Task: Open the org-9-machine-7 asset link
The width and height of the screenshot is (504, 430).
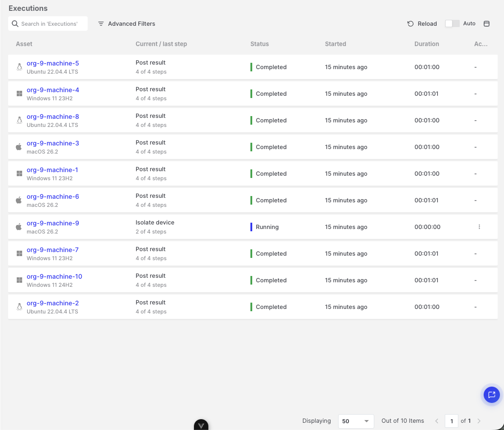Action: [x=53, y=250]
